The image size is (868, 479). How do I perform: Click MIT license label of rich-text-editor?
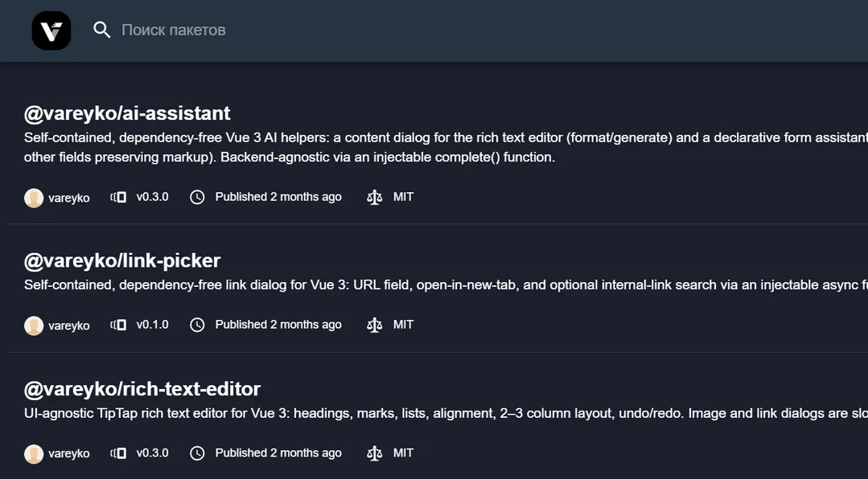click(403, 453)
